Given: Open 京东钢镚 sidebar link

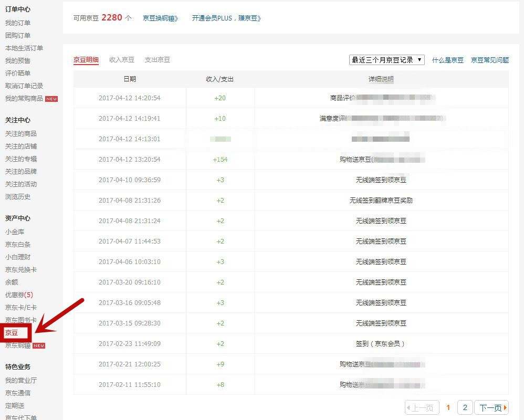Looking at the screenshot, I should tap(18, 345).
